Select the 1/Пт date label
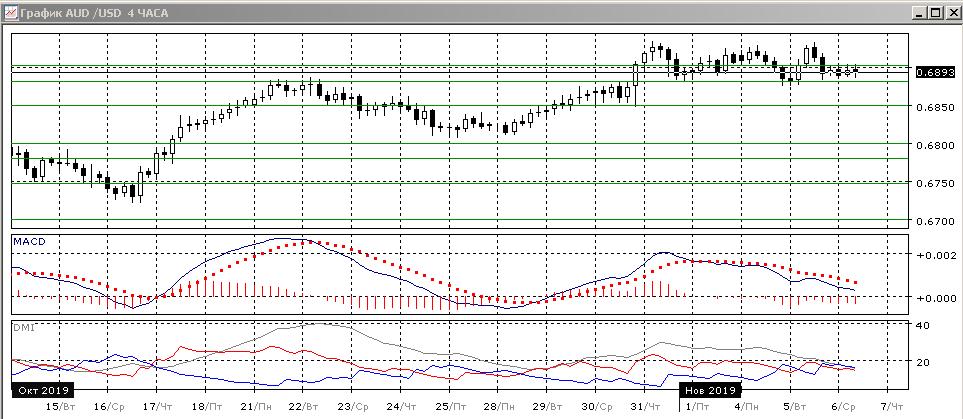963x419 pixels. [697, 407]
